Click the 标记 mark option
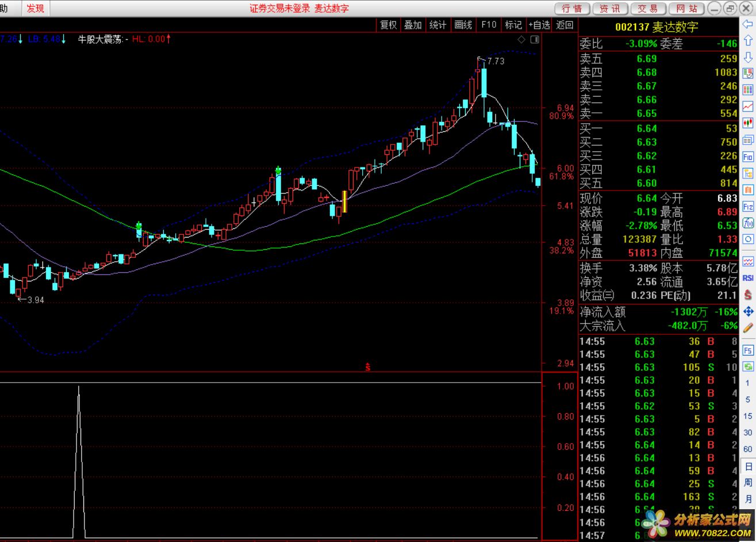This screenshot has width=756, height=542. [513, 25]
